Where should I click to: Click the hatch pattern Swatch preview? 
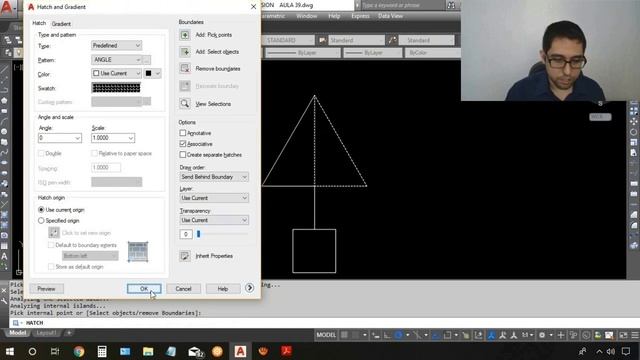point(116,88)
